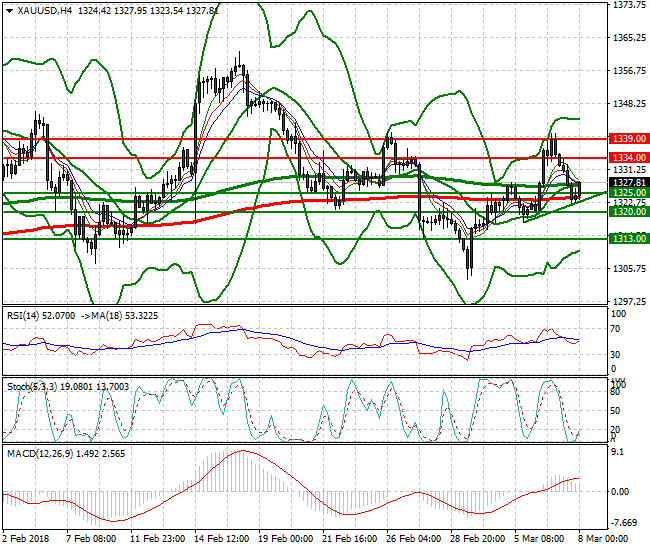Click the green 1313.00 level label
Screen dimensions: 650x550
click(629, 238)
